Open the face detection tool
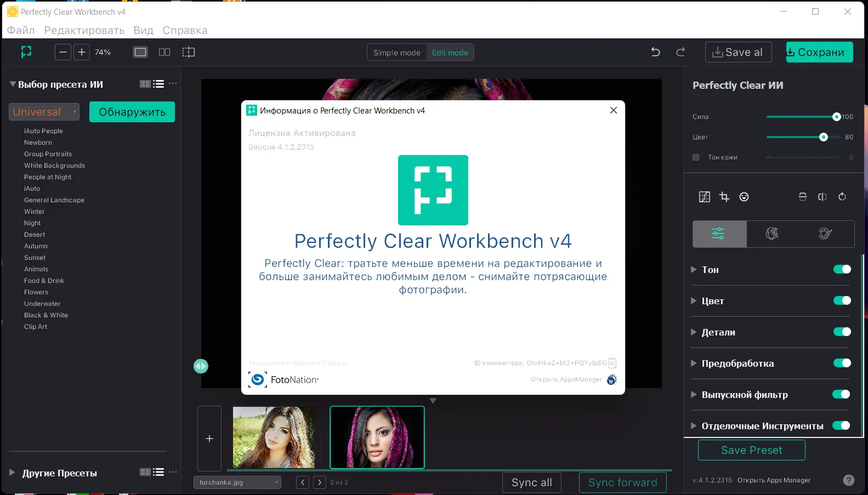Screen dimensions: 868x495 click(744, 197)
